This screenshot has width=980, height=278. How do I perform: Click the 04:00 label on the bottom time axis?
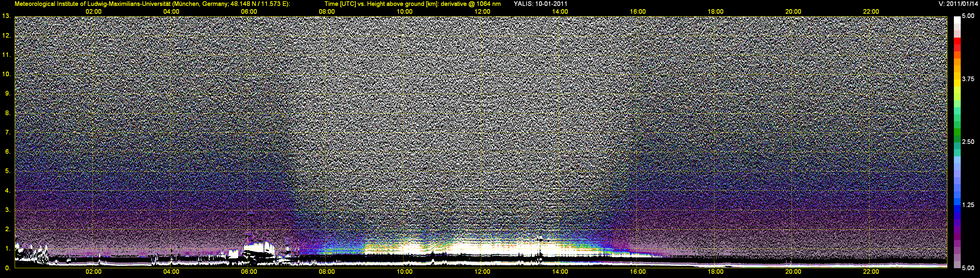[171, 272]
